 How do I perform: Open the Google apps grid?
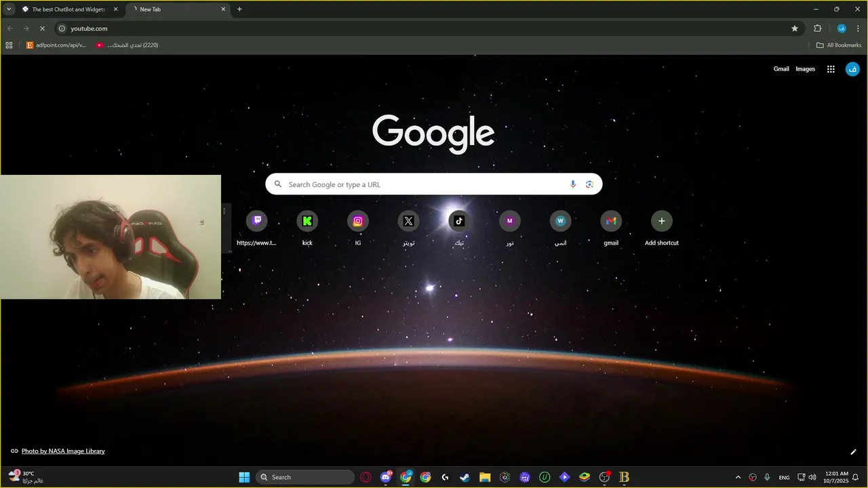[x=831, y=69]
